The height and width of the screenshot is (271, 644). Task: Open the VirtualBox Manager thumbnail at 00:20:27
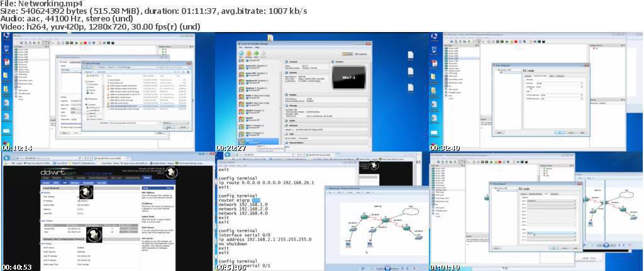pos(322,92)
